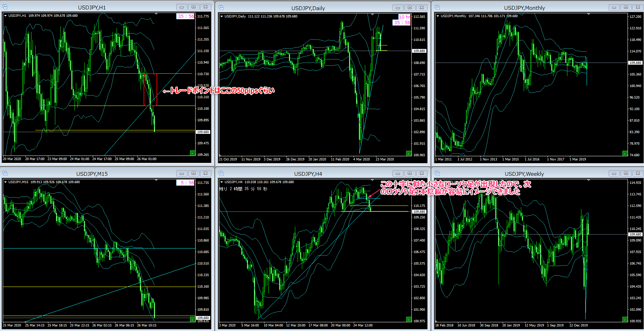
Task: Open the triangle menu beside USDJPY,M15 label
Action: [6, 182]
